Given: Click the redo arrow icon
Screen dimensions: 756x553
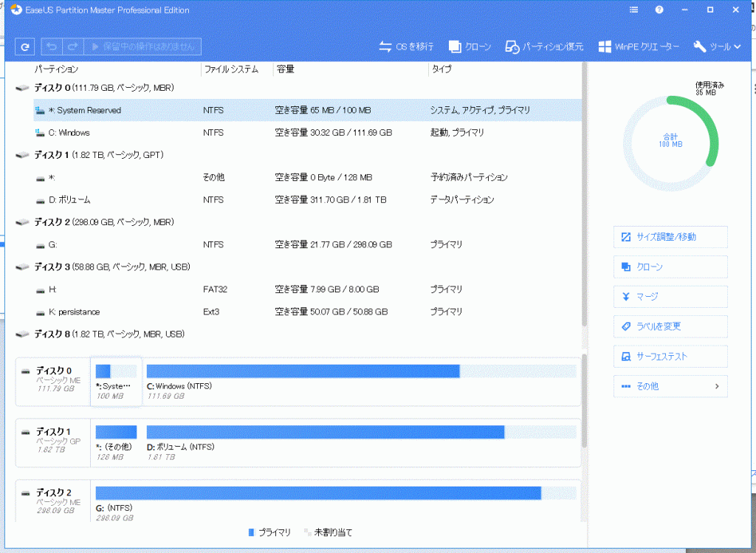Looking at the screenshot, I should pyautogui.click(x=73, y=47).
